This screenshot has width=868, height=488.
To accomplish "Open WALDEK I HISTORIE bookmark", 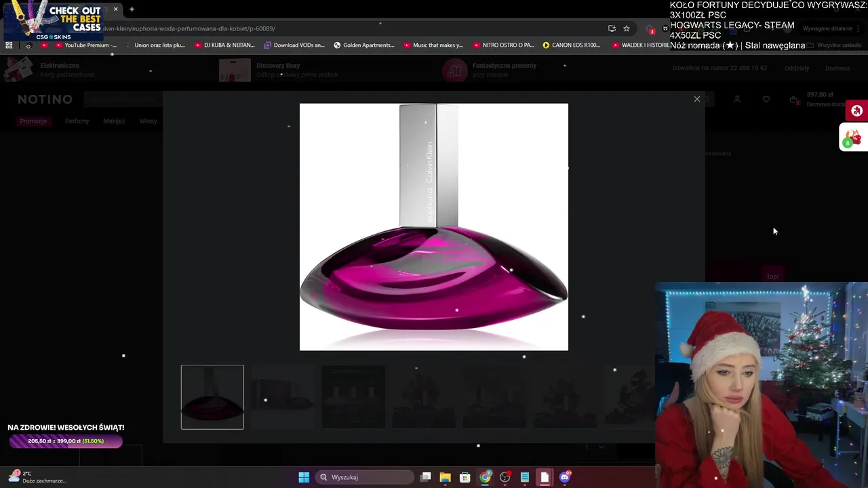I will [x=641, y=45].
